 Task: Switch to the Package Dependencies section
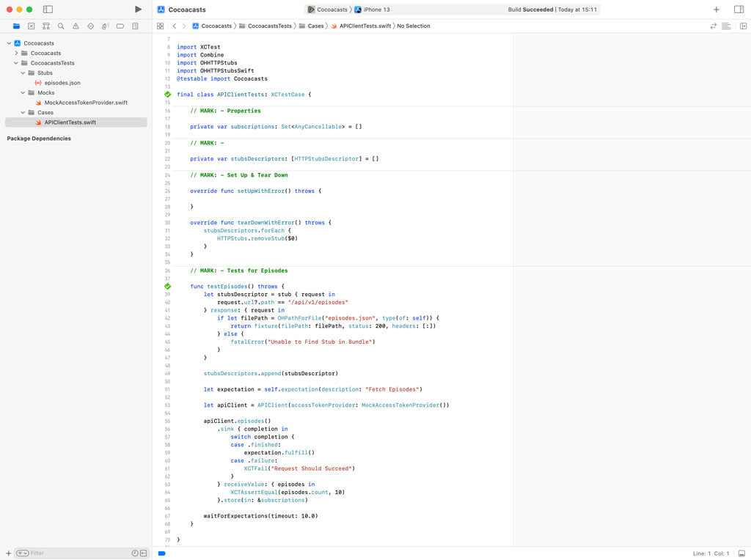[39, 138]
